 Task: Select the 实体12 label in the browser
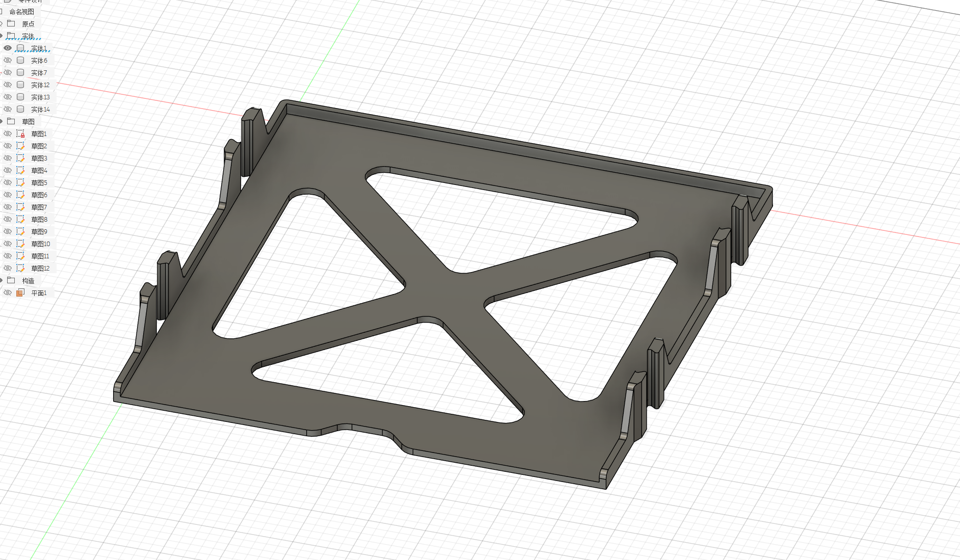coord(40,85)
